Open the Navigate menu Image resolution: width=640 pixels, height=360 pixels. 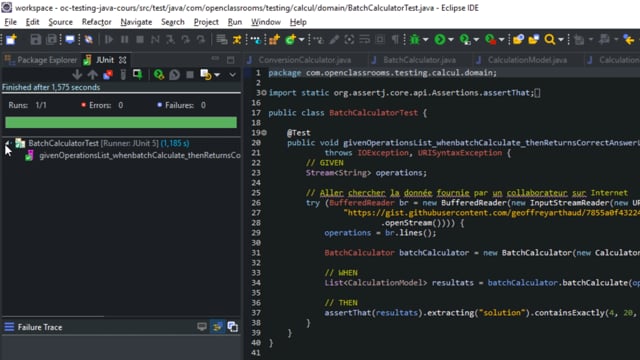136,22
